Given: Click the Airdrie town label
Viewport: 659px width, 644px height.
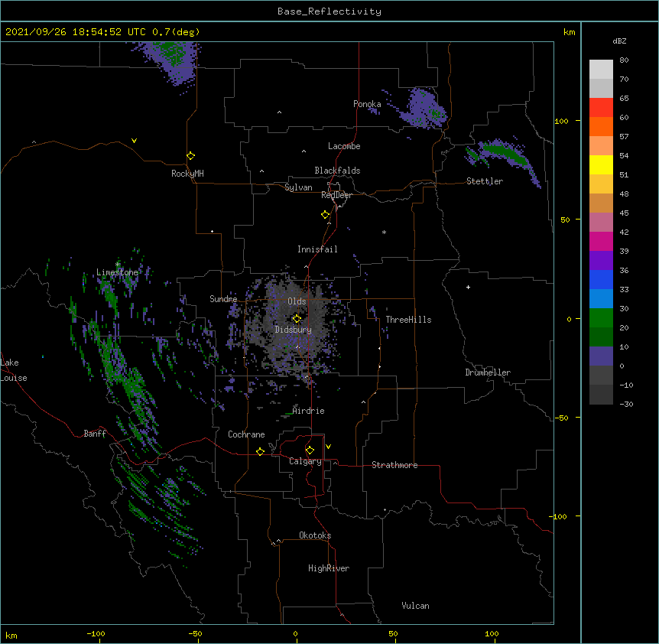Looking at the screenshot, I should click(x=309, y=411).
